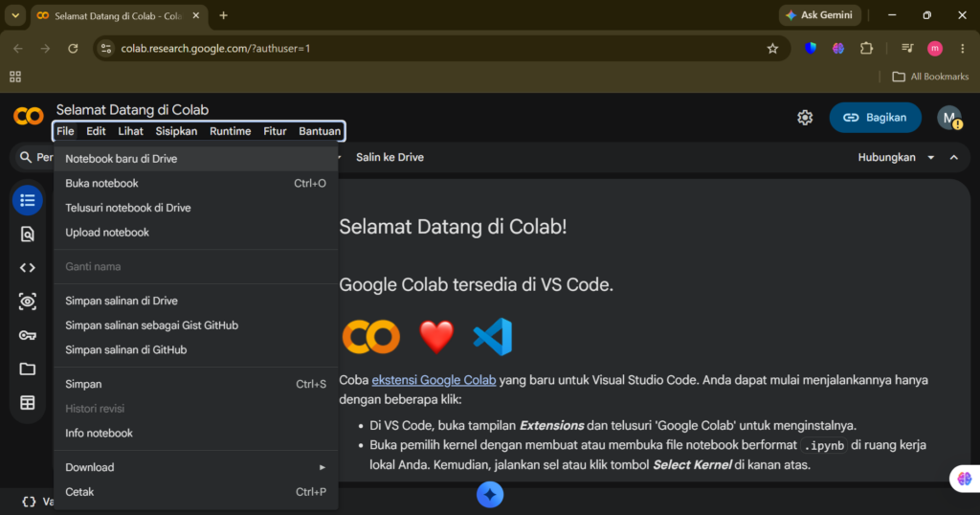Open the variables braces icon in status bar
This screenshot has height=515, width=980.
pos(29,502)
